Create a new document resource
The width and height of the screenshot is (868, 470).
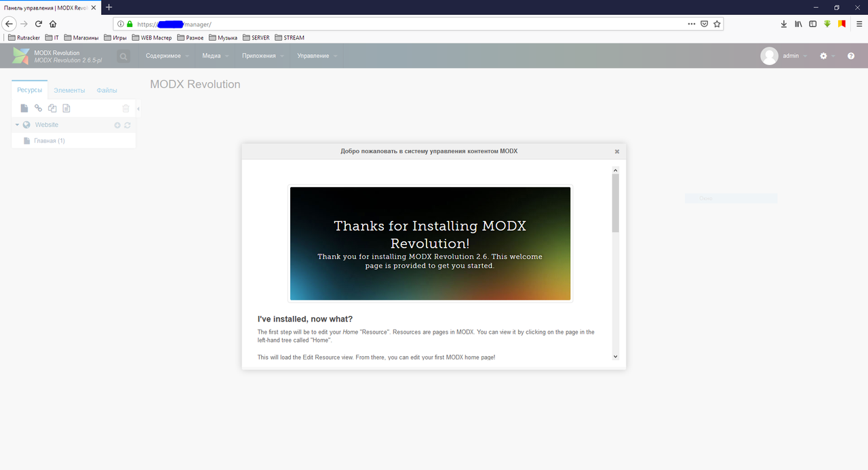(x=24, y=109)
